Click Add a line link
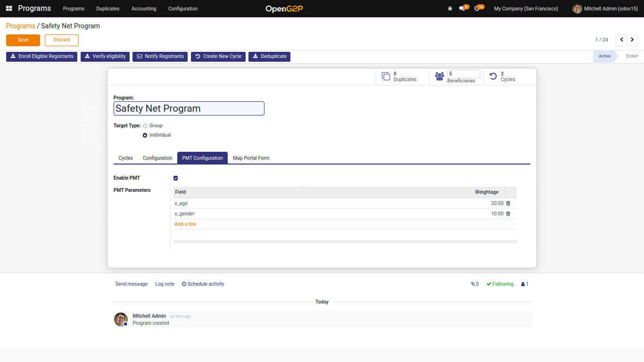644x362 pixels. [185, 224]
